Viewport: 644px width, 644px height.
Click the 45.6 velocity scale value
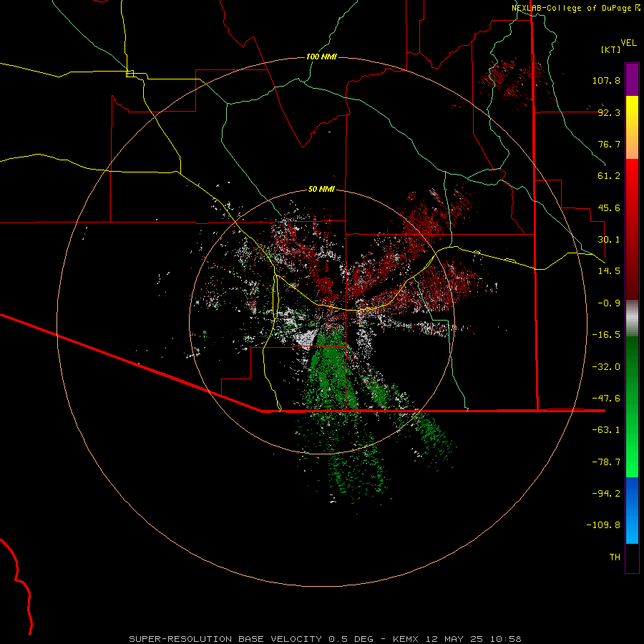(x=609, y=208)
